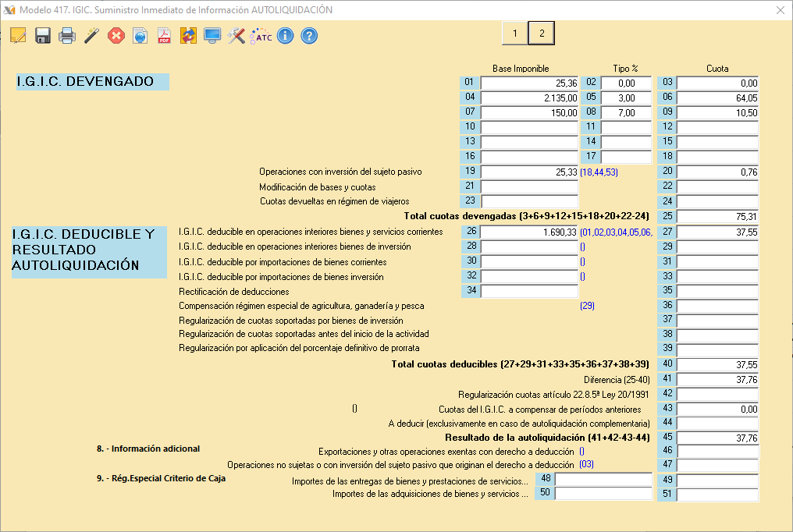Click empty Tipo % field 14
793x532 pixels.
(x=626, y=141)
